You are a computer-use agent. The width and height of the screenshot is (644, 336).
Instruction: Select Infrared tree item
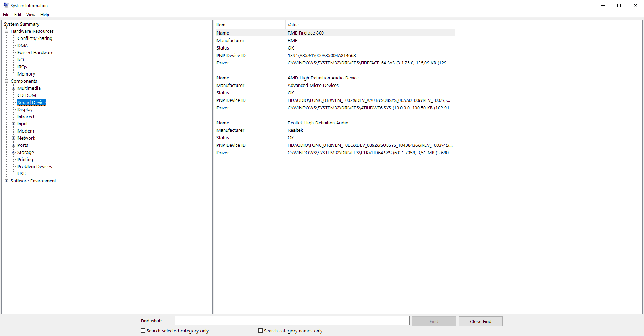[x=26, y=117]
